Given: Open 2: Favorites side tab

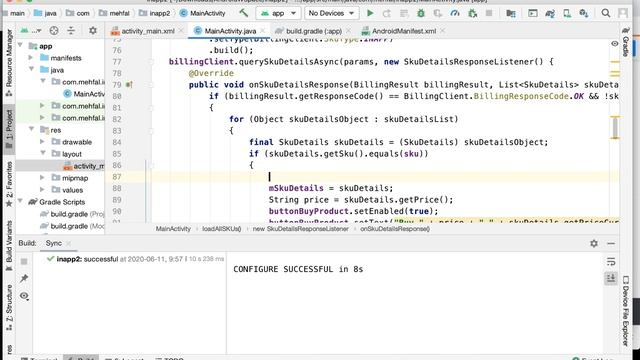Looking at the screenshot, I should [x=9, y=184].
